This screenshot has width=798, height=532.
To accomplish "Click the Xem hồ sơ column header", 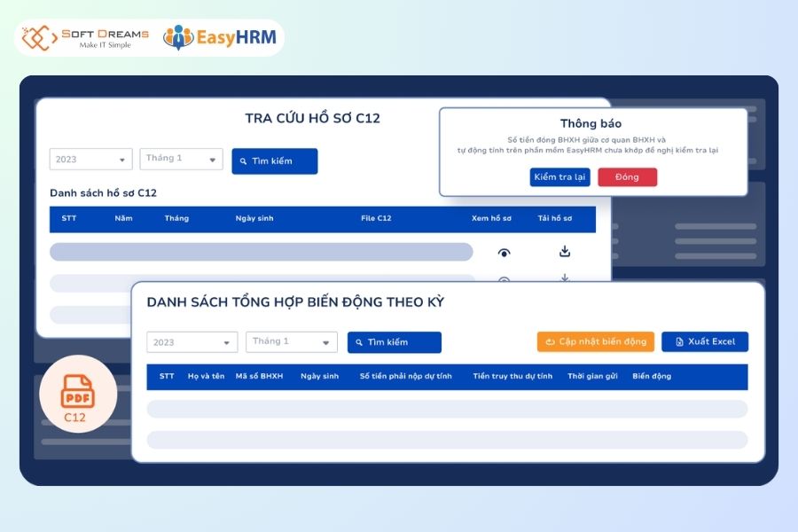I will click(491, 218).
